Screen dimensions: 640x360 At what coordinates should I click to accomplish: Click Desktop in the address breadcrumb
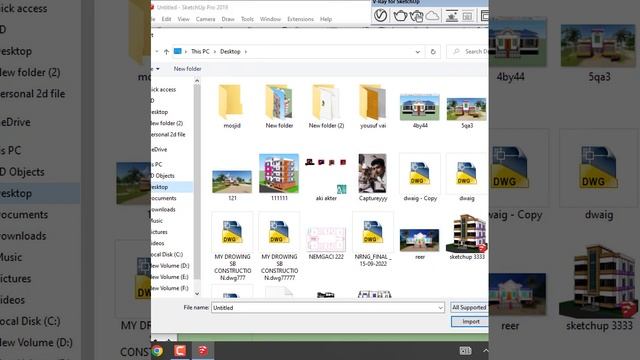[x=230, y=52]
